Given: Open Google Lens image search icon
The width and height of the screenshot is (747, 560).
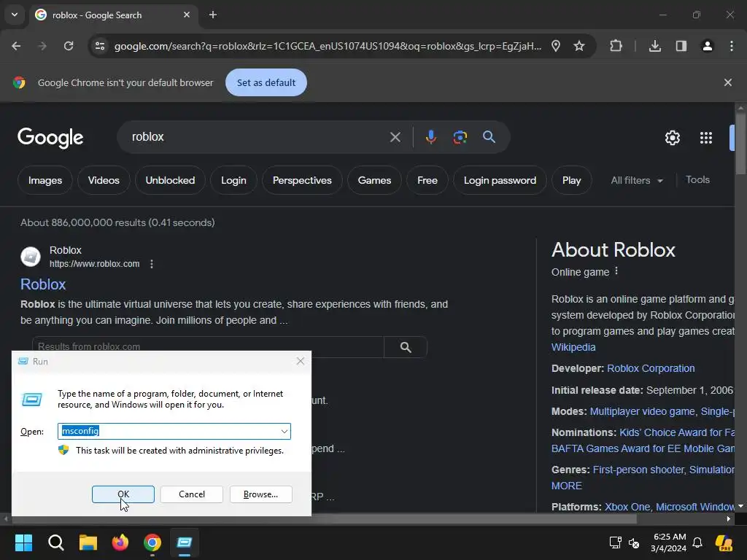Looking at the screenshot, I should point(460,137).
